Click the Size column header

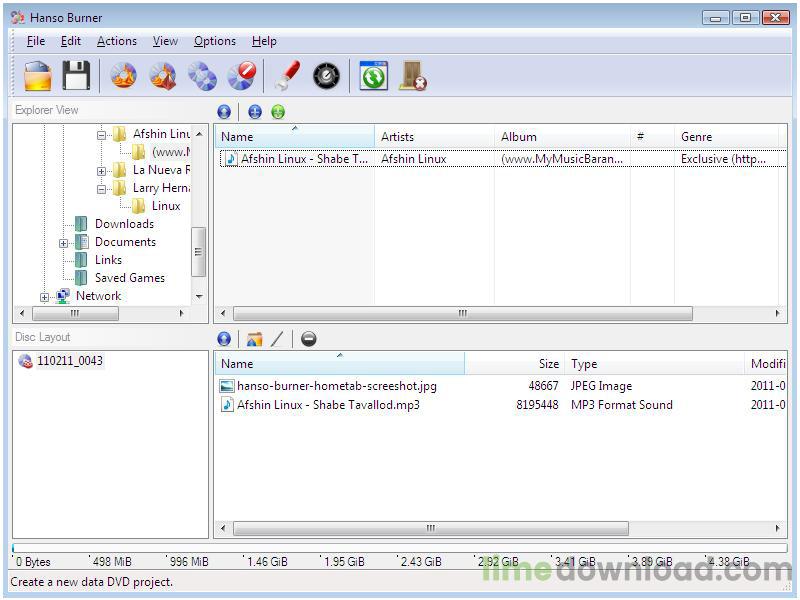point(547,363)
